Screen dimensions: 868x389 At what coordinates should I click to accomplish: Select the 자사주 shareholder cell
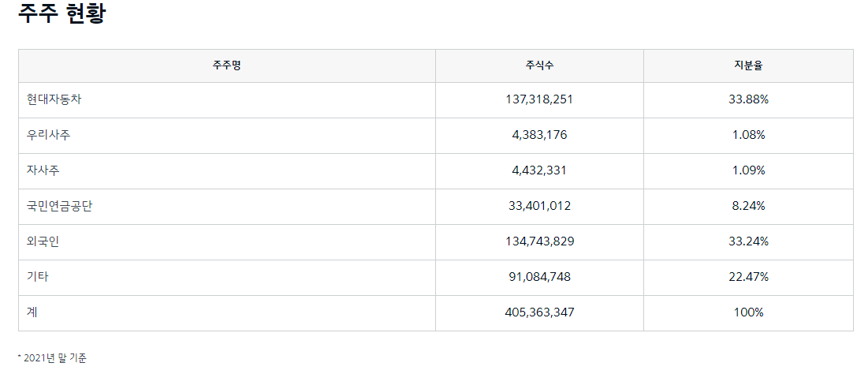coord(43,170)
